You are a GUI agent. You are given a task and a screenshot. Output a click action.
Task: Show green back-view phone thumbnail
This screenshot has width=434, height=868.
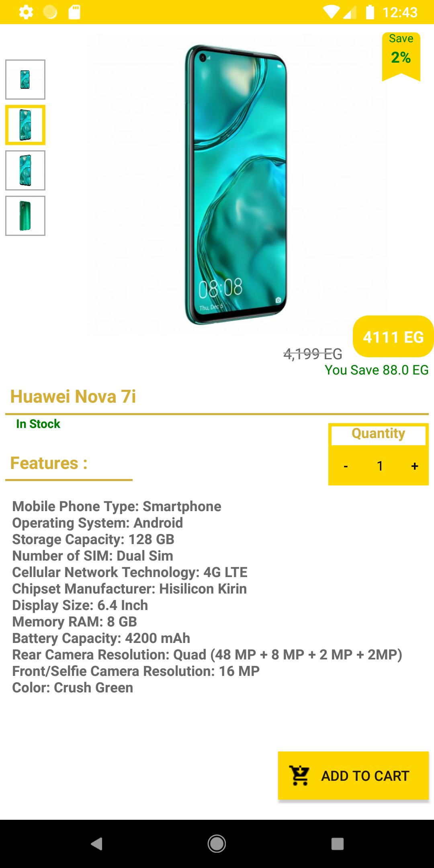[x=25, y=216]
